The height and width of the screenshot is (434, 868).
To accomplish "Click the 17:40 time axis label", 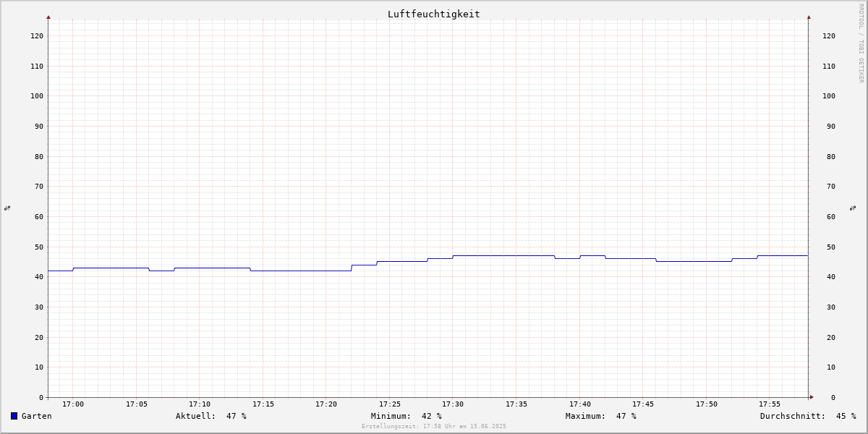I will point(580,404).
